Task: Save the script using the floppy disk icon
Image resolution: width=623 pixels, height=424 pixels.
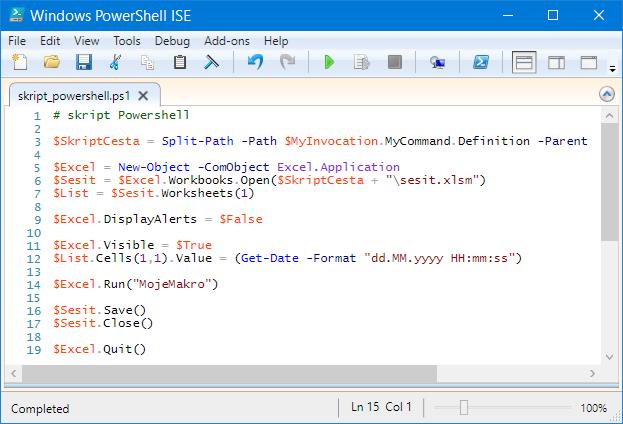Action: click(84, 62)
